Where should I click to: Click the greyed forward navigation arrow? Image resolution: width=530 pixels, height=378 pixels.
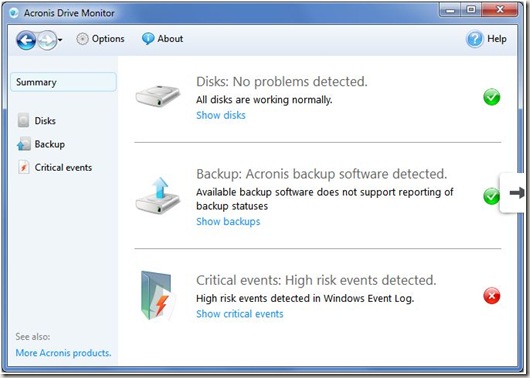(x=47, y=40)
